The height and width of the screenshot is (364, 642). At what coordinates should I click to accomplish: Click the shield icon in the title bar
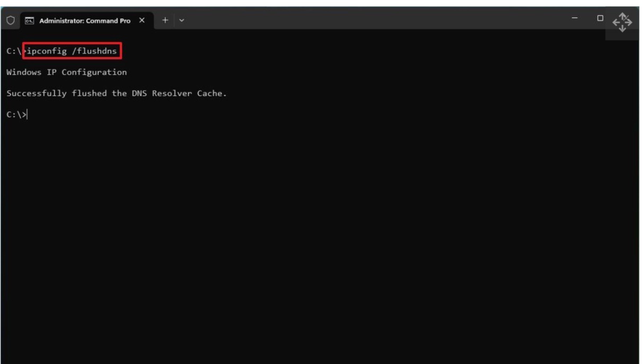click(x=10, y=20)
